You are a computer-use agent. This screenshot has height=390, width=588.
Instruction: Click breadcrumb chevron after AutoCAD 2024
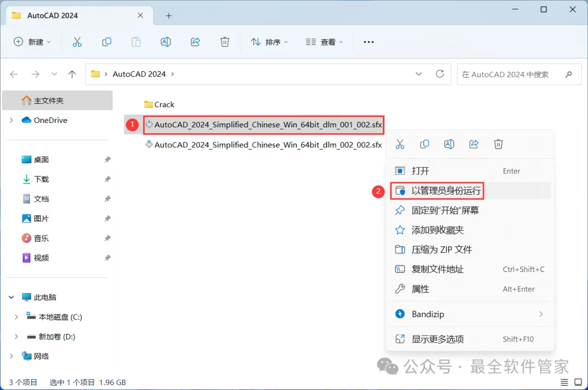click(x=173, y=74)
